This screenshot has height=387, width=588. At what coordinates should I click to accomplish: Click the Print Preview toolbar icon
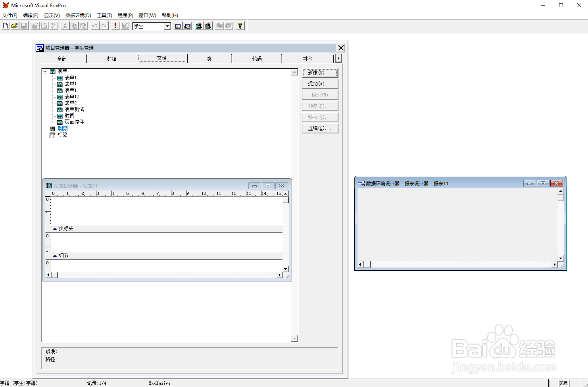44,26
